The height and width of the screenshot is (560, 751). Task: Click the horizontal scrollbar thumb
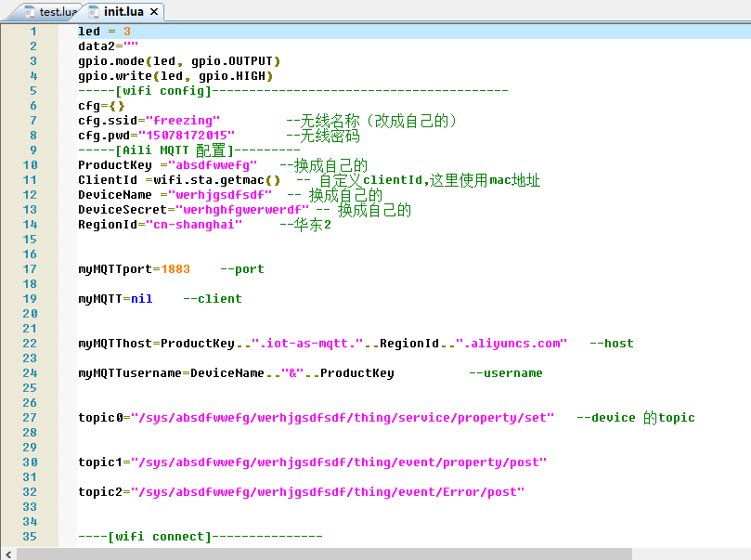click(x=325, y=554)
